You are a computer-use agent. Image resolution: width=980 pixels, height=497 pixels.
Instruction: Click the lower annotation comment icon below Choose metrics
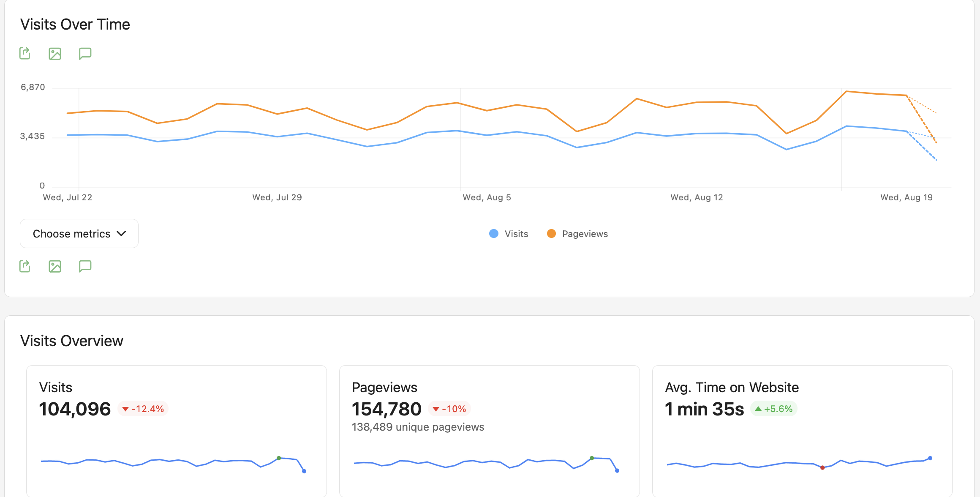pyautogui.click(x=85, y=266)
